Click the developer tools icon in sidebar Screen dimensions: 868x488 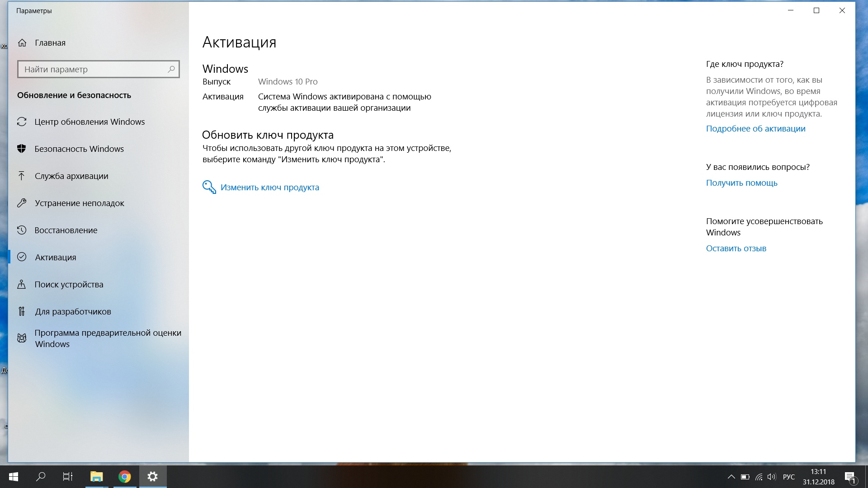[22, 311]
